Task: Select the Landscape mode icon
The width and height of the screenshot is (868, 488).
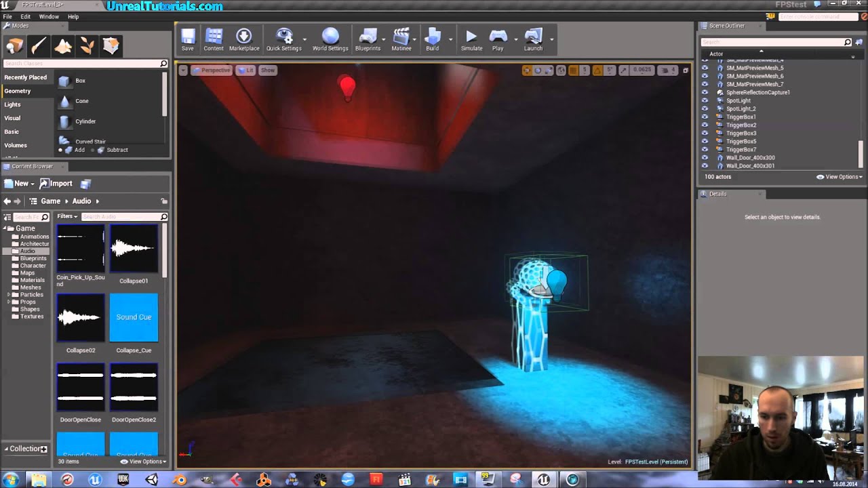Action: pyautogui.click(x=63, y=45)
